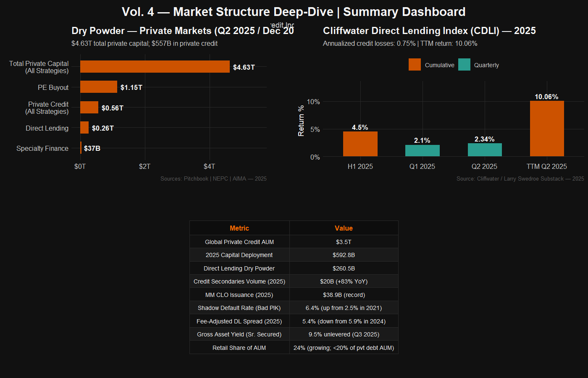
Task: Click the Metric column header
Action: coord(239,228)
